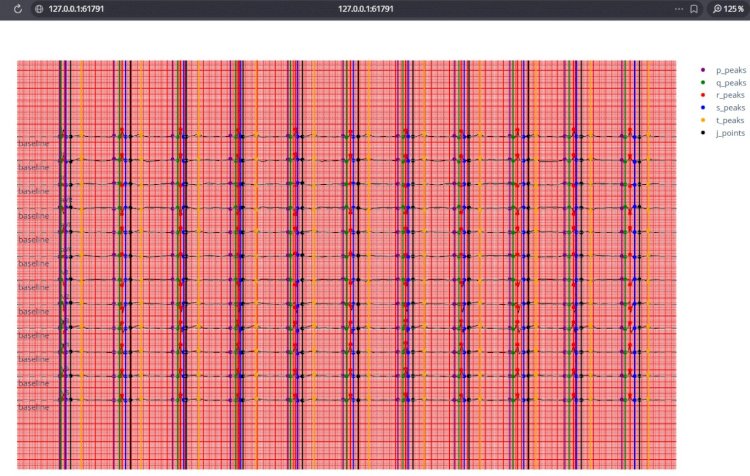Screen dimensions: 750x476
Task: Select the topmost baseline label
Action: pos(33,143)
